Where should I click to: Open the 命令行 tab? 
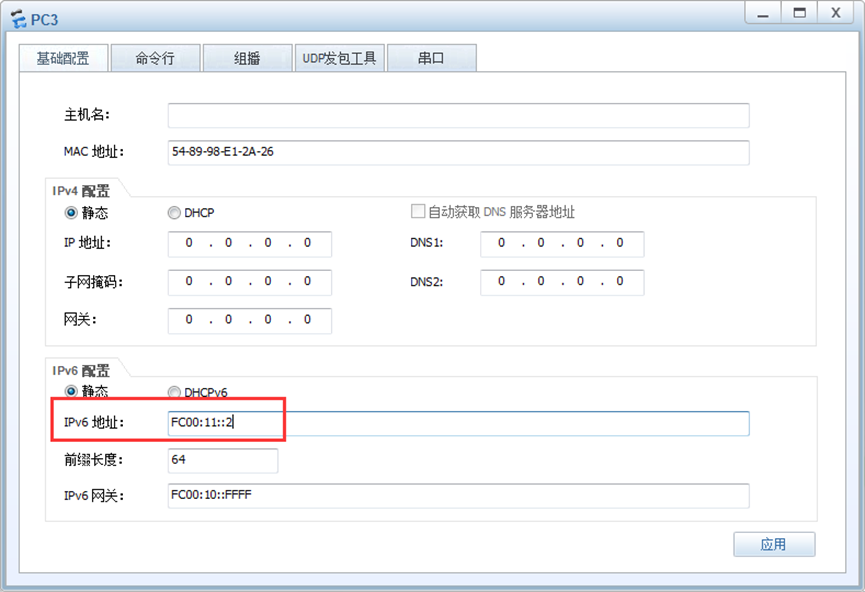coord(155,58)
